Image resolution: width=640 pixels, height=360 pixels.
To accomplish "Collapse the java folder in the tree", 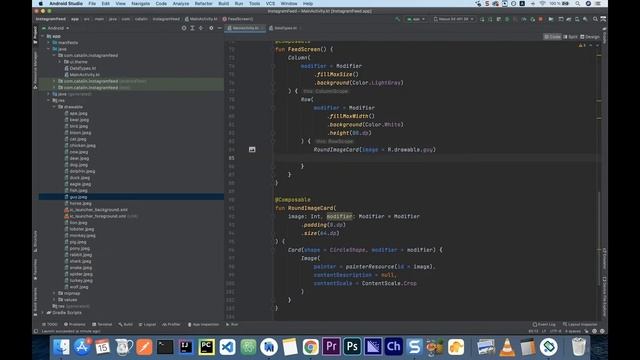I will (x=49, y=49).
